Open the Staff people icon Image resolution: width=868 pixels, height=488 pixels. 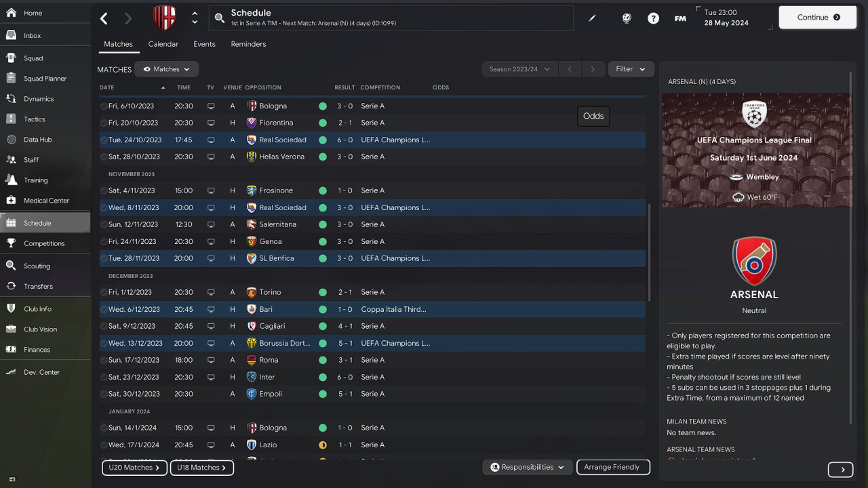coord(11,160)
